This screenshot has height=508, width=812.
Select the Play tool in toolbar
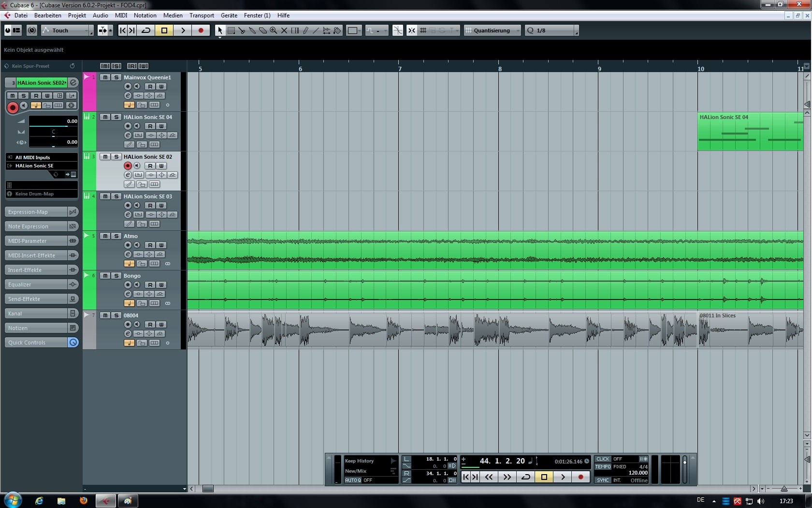tap(327, 30)
